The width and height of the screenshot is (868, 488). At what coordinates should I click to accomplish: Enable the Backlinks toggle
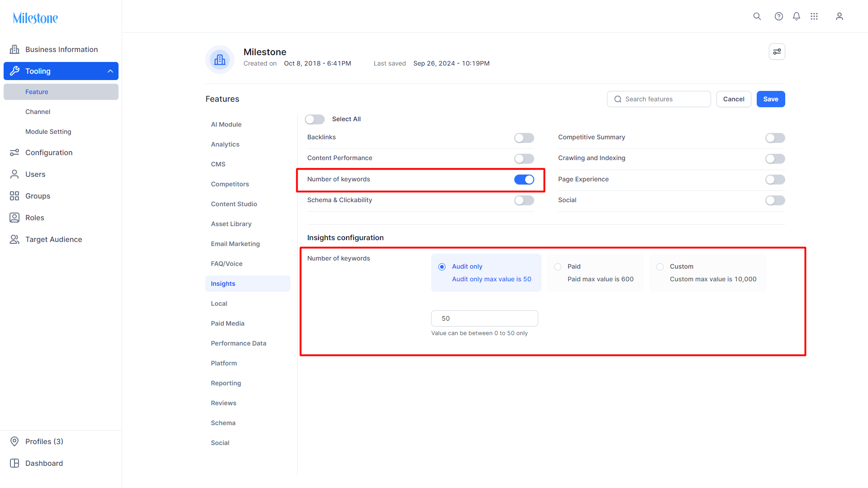(524, 137)
